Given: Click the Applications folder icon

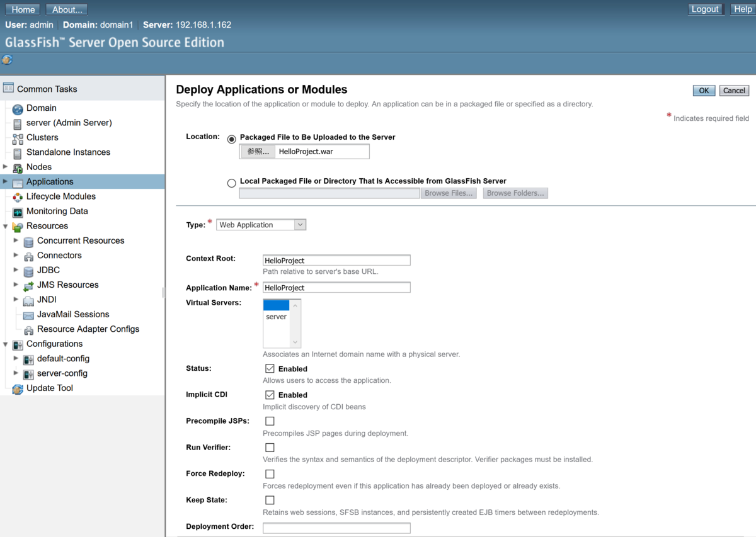Looking at the screenshot, I should click(18, 182).
